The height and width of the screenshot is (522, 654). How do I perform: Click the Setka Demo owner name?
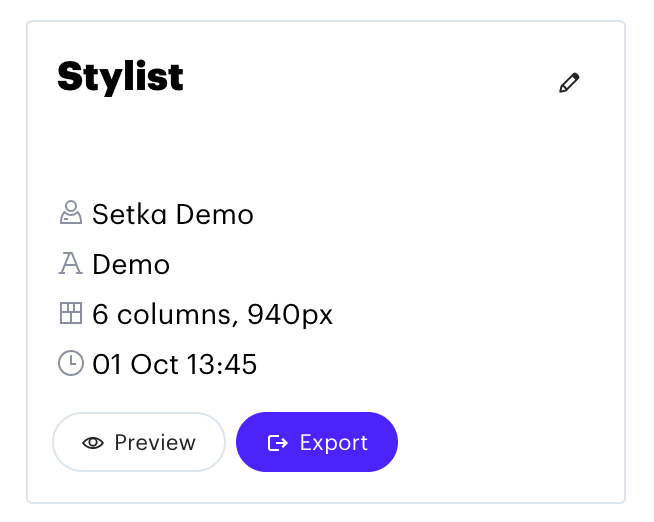(x=173, y=214)
